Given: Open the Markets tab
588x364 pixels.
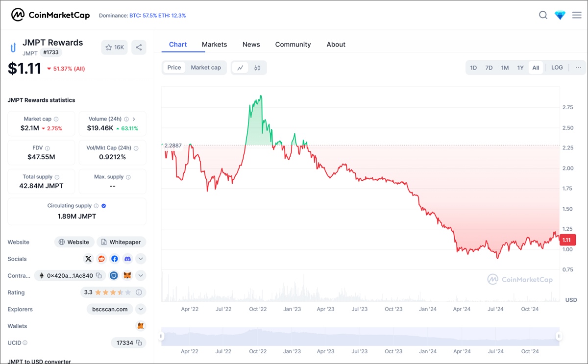Looking at the screenshot, I should tap(215, 44).
